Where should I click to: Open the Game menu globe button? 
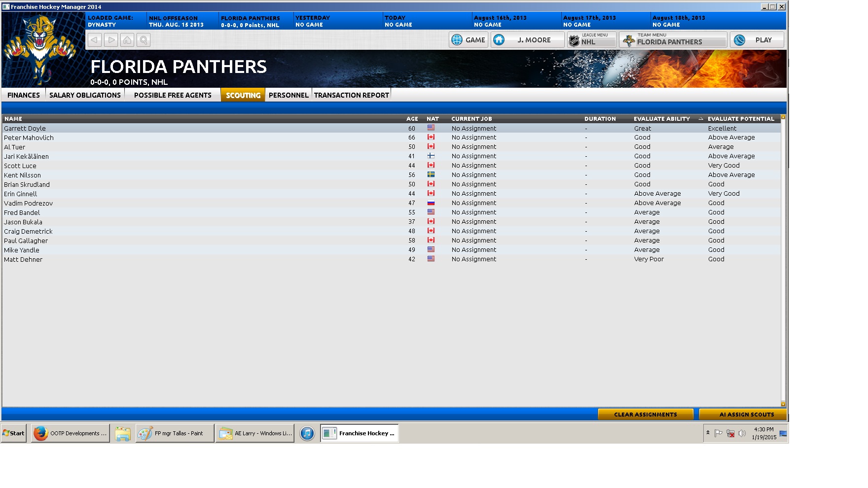469,40
